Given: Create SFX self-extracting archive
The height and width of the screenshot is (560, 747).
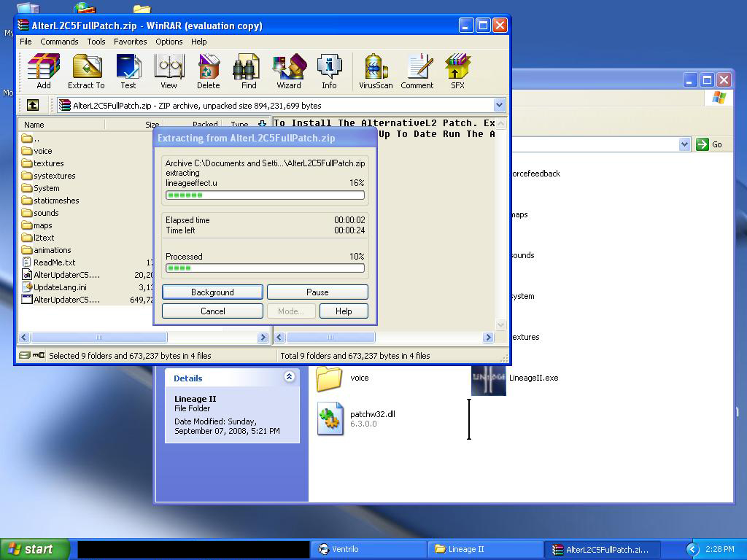Looking at the screenshot, I should click(x=457, y=71).
